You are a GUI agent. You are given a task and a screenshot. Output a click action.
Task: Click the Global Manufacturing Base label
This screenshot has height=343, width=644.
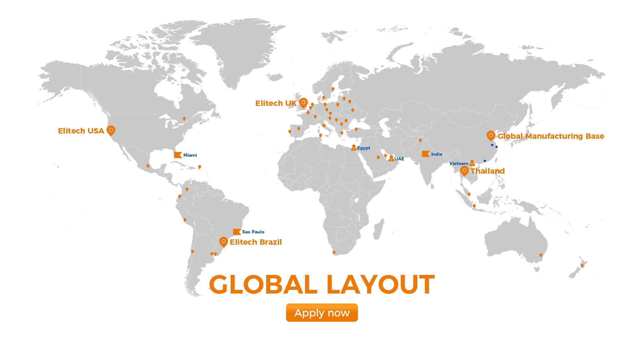(x=551, y=136)
